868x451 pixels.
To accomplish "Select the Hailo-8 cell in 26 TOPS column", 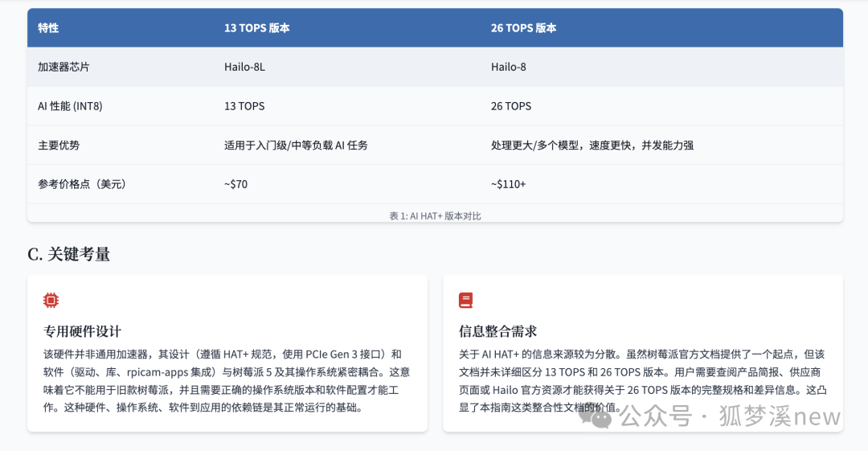I will (509, 67).
